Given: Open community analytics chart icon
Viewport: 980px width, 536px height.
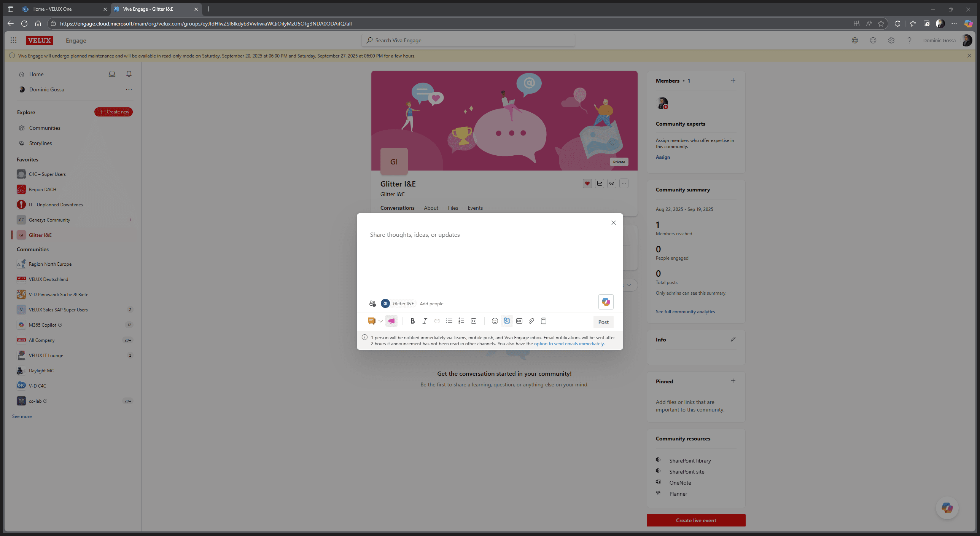Looking at the screenshot, I should point(599,183).
